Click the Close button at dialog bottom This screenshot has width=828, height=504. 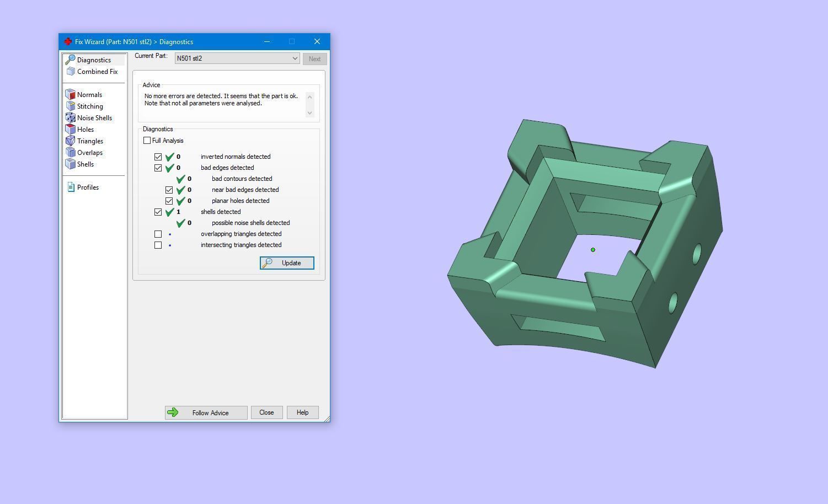(266, 412)
